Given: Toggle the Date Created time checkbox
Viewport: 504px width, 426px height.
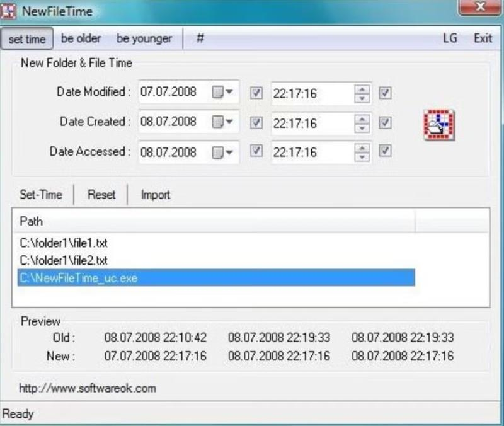Looking at the screenshot, I should 385,122.
